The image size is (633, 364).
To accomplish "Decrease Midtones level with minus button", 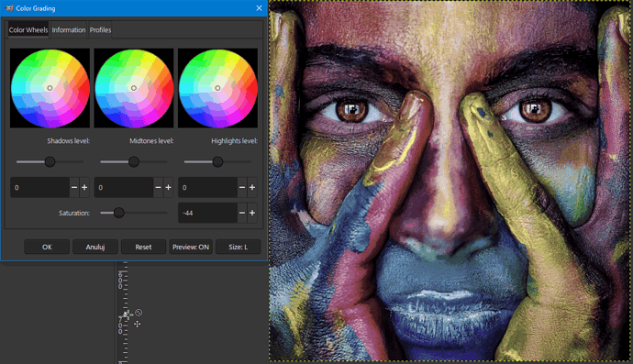I will point(158,187).
